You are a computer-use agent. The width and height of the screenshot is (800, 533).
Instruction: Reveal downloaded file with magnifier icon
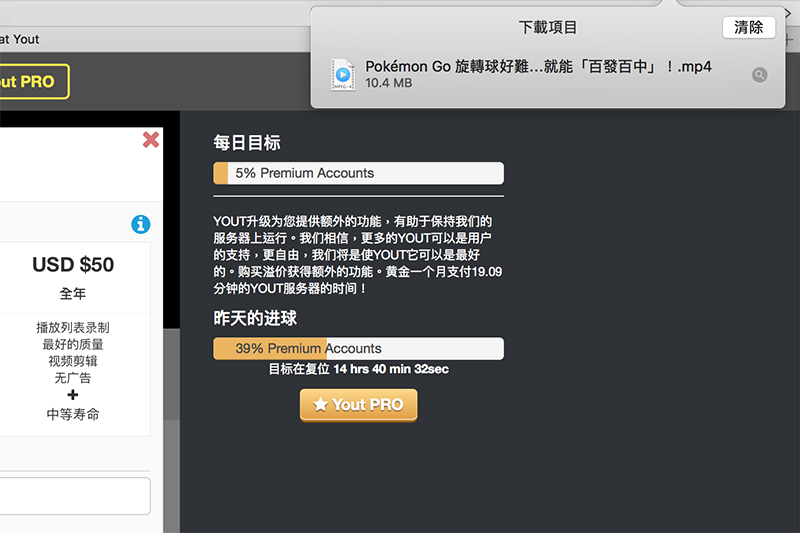(759, 75)
